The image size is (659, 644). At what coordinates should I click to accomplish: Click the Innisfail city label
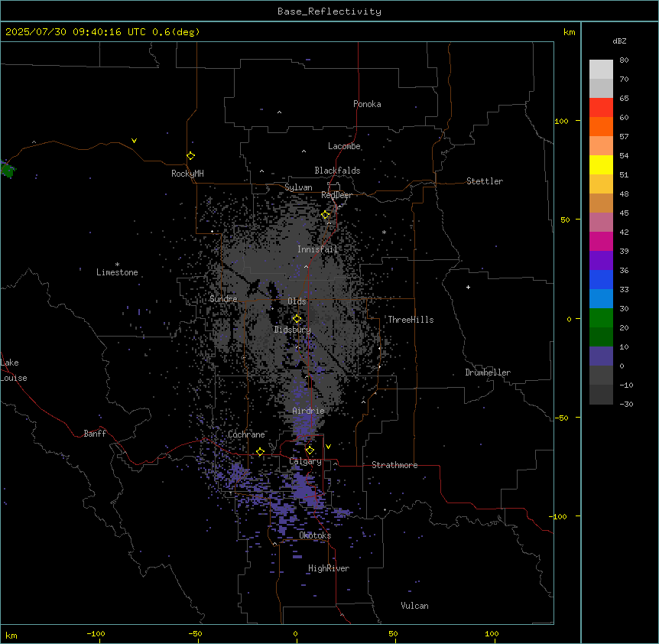click(x=317, y=249)
